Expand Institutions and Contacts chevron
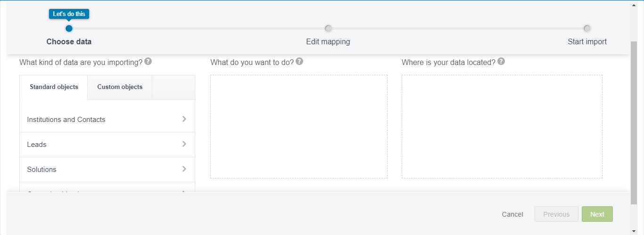The width and height of the screenshot is (644, 235). point(184,119)
